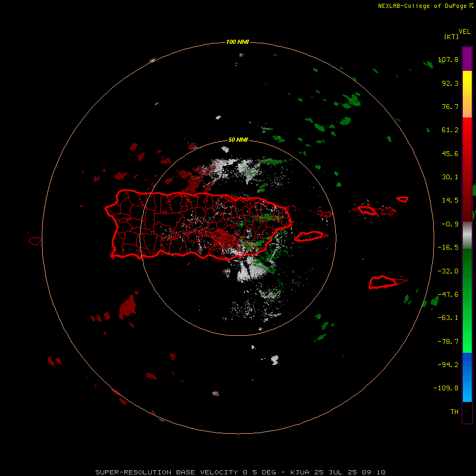Click the Super-Resolution Base Velocity caption
The image size is (476, 476).
240,472
